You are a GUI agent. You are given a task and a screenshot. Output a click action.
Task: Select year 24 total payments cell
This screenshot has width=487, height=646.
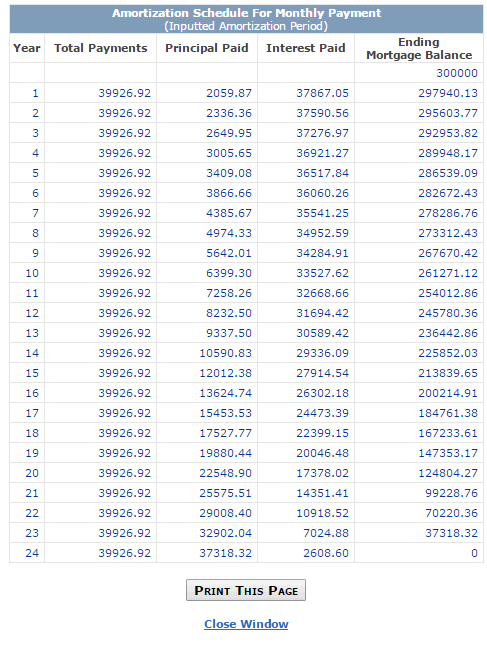click(x=101, y=553)
